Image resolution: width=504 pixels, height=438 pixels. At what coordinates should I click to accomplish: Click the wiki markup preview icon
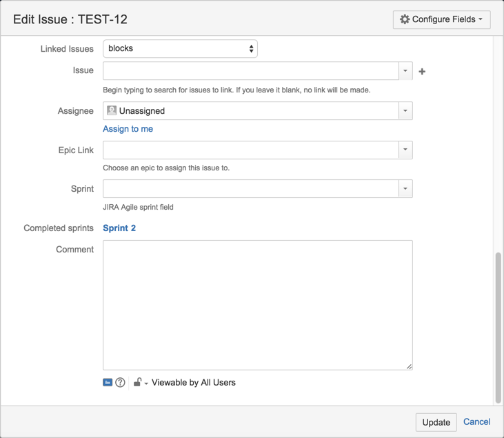[108, 382]
